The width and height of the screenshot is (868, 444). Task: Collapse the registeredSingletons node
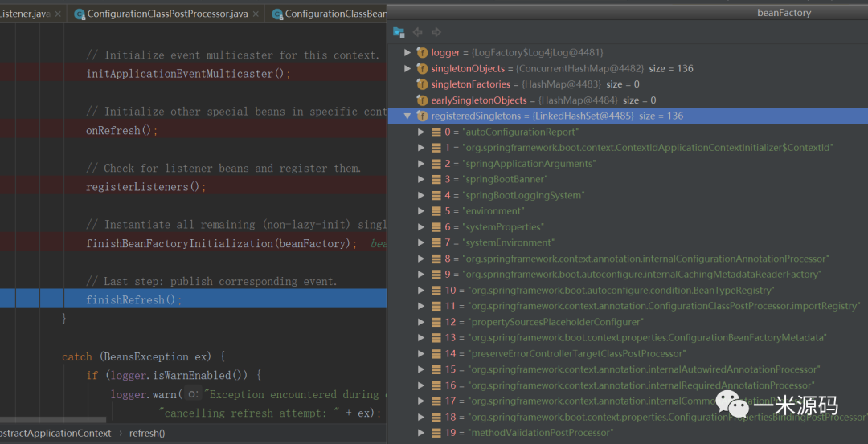407,116
